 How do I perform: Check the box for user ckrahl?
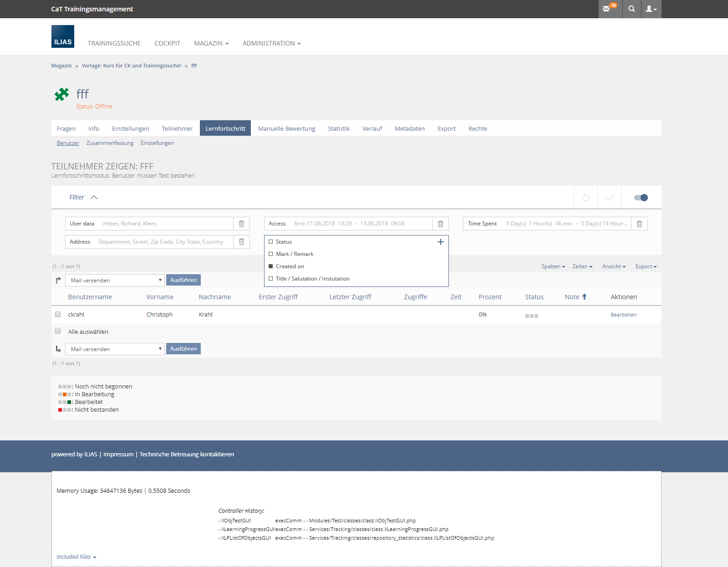[58, 314]
